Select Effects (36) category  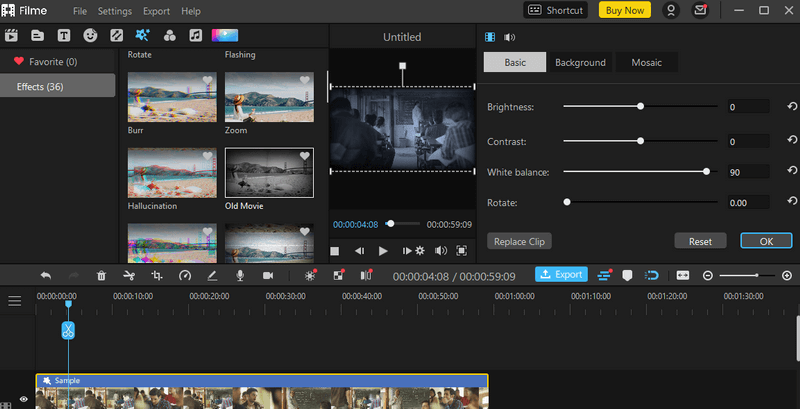[58, 86]
